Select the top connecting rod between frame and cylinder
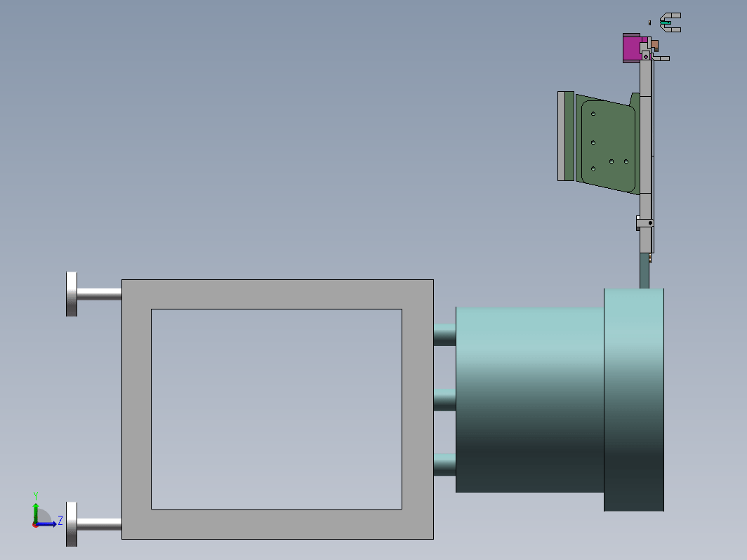The image size is (747, 560). [444, 335]
